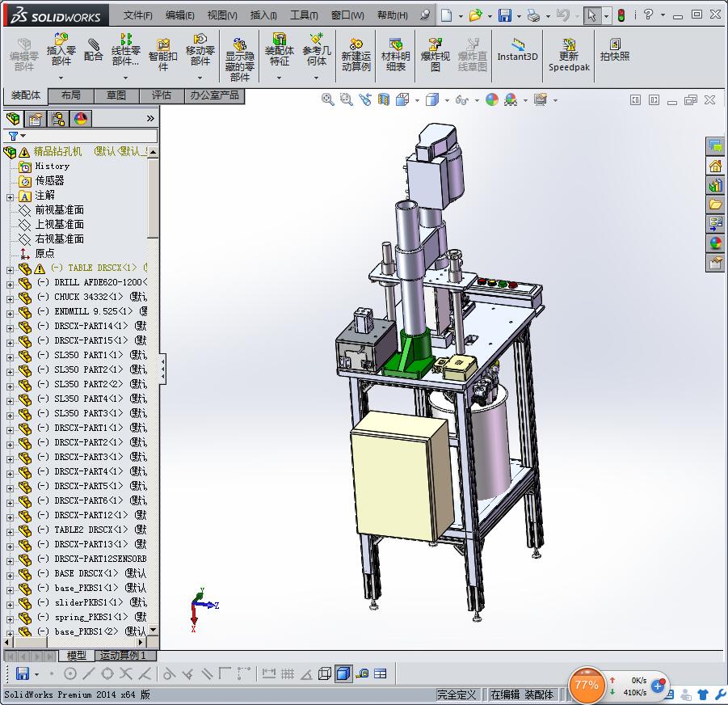Image resolution: width=728 pixels, height=705 pixels.
Task: Toggle Instant3D mode
Action: (x=517, y=50)
